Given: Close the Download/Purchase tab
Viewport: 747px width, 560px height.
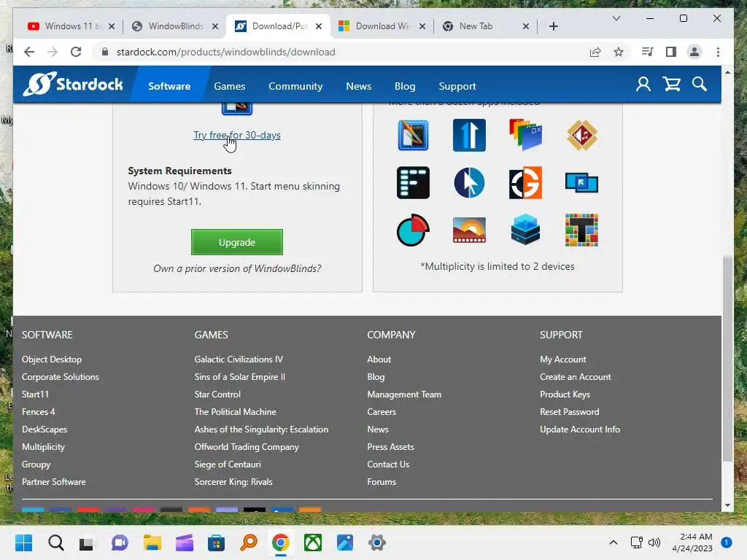Looking at the screenshot, I should 319,26.
